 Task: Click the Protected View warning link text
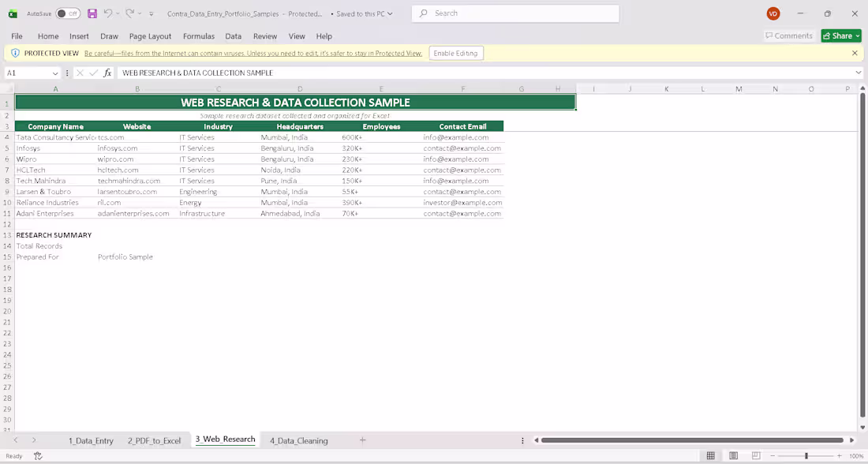click(253, 53)
